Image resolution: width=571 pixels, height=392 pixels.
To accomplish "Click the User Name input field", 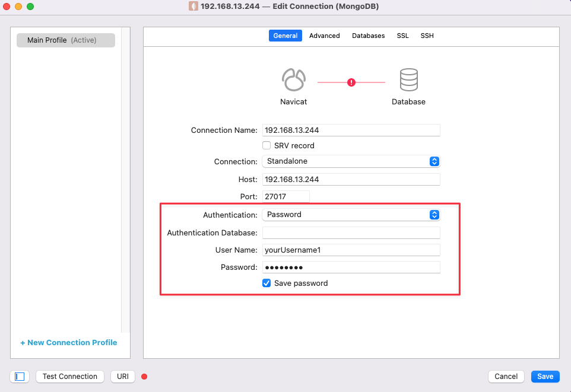I will click(351, 250).
